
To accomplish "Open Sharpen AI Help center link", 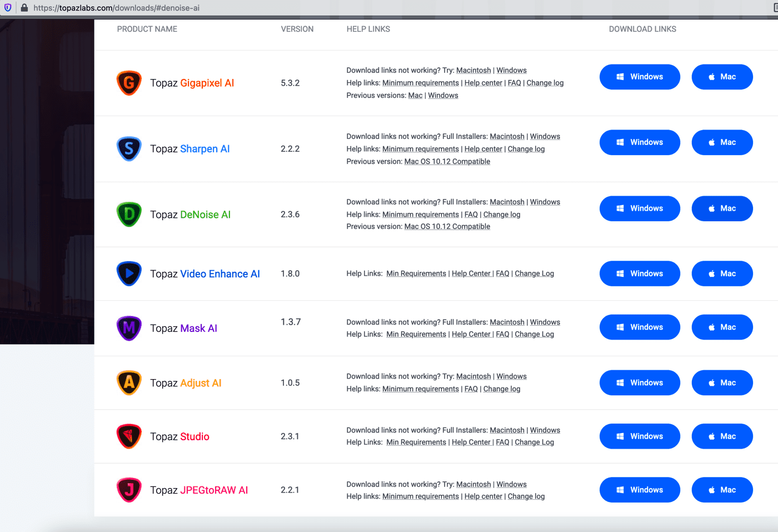I will point(483,149).
